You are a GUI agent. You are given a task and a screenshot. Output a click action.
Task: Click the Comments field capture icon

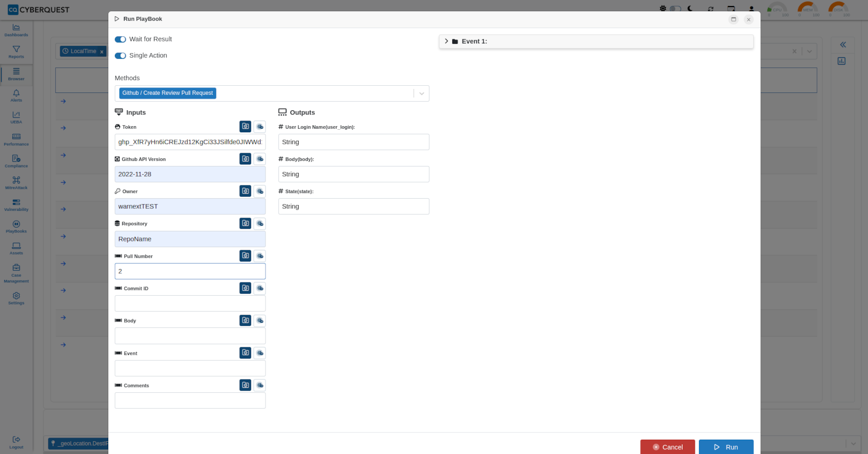point(246,385)
